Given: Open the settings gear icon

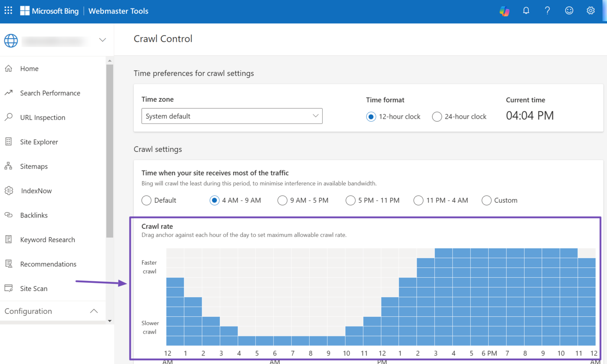Looking at the screenshot, I should point(591,11).
